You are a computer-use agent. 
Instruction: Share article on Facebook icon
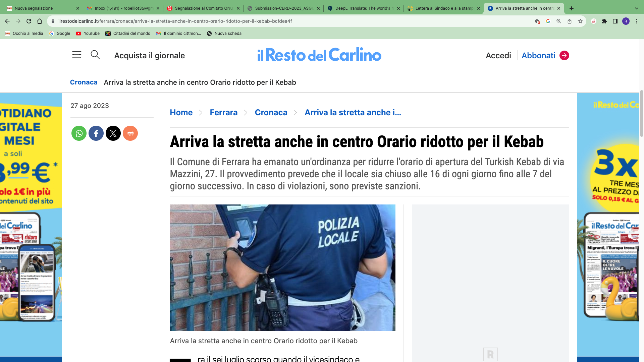click(x=96, y=133)
